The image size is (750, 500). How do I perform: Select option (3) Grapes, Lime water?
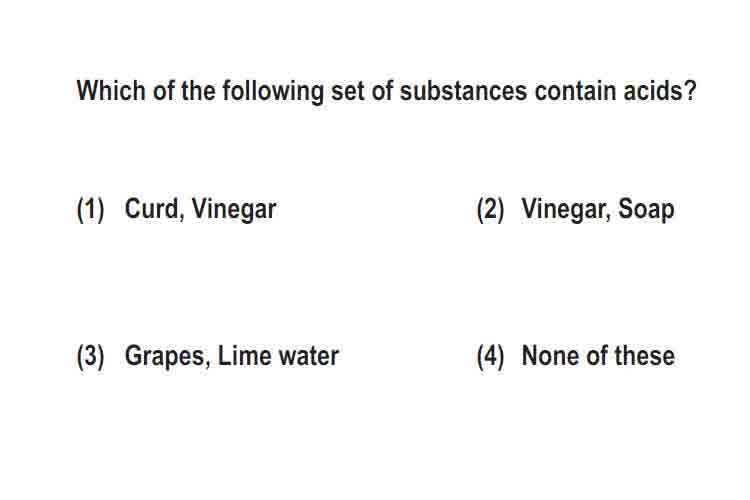click(x=208, y=356)
